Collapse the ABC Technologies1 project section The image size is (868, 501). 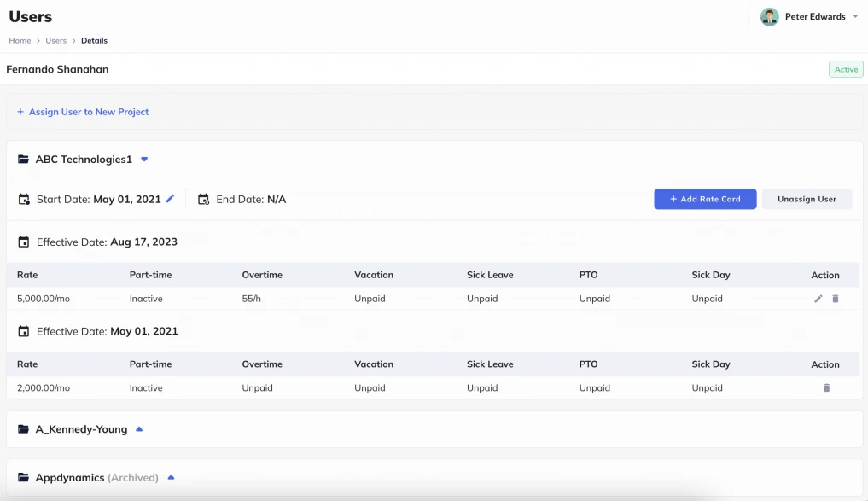click(x=144, y=160)
